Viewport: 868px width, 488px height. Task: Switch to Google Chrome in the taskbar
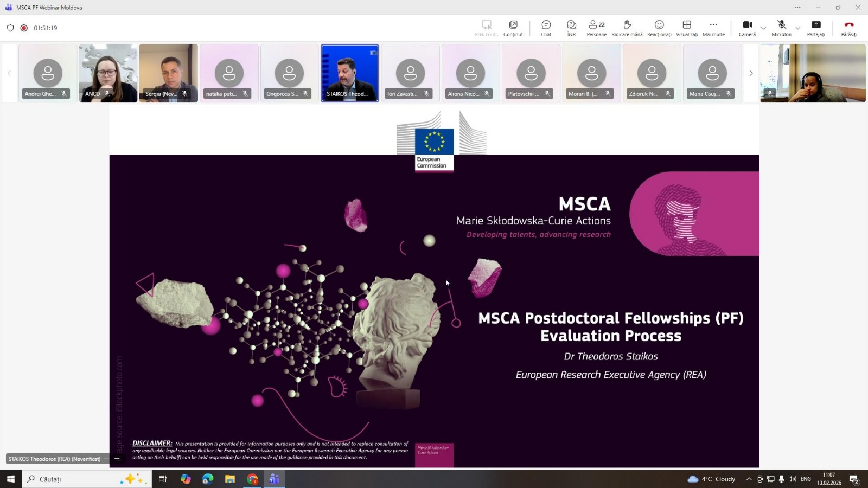coord(252,479)
